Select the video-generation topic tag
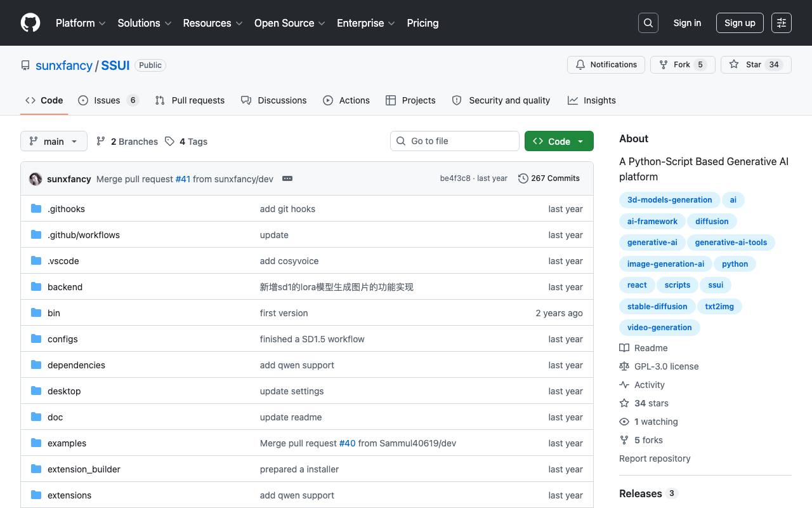 660,328
